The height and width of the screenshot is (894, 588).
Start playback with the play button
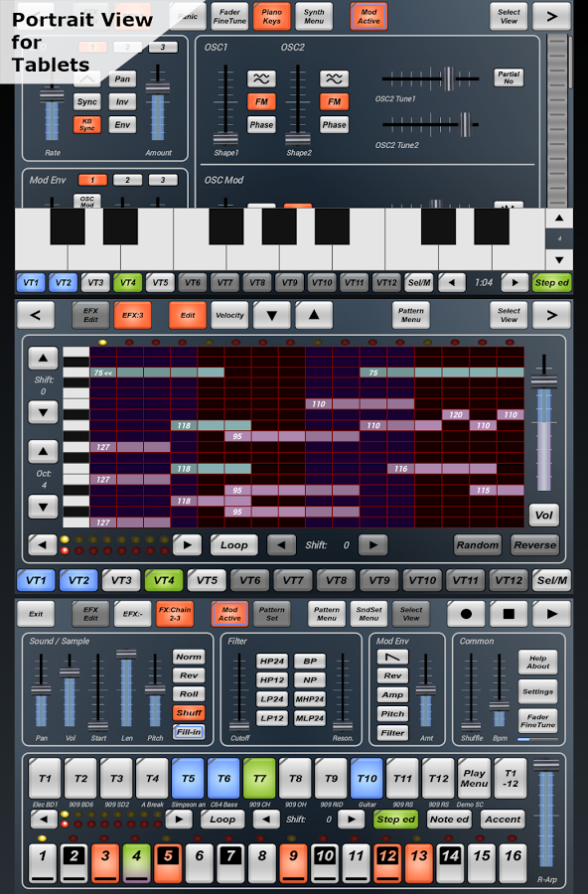pos(551,614)
